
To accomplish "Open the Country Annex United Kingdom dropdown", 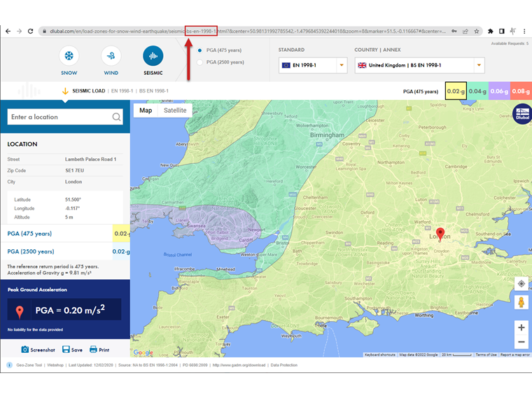I will (420, 65).
